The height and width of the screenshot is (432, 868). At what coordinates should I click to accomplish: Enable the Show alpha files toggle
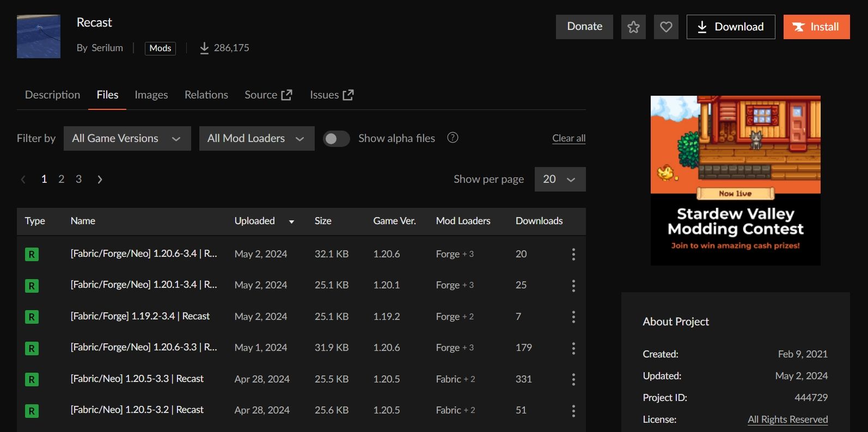click(x=336, y=139)
